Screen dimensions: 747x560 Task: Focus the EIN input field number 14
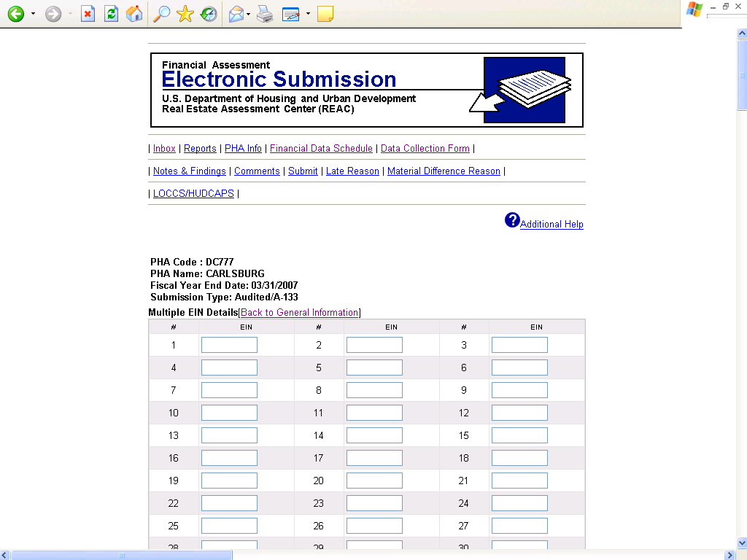374,435
